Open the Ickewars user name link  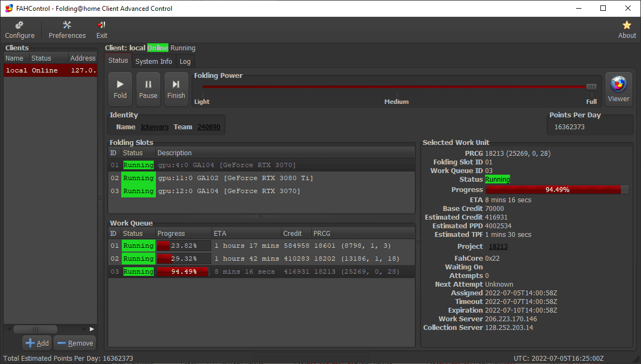click(154, 127)
